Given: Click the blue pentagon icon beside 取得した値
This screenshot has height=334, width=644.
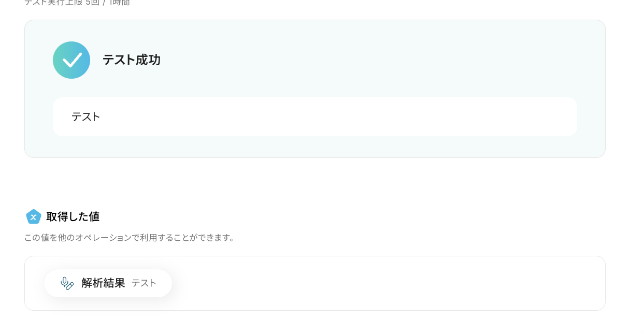Looking at the screenshot, I should [34, 216].
